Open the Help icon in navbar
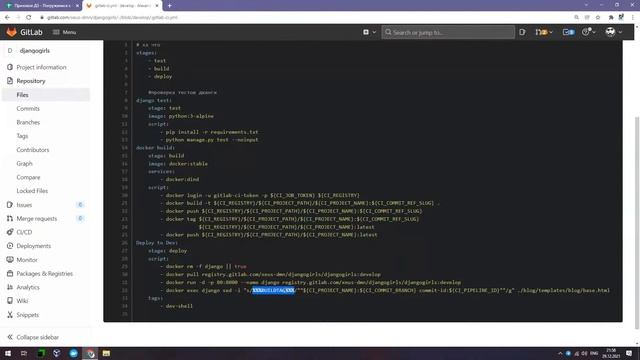The width and height of the screenshot is (640, 360). [586, 32]
